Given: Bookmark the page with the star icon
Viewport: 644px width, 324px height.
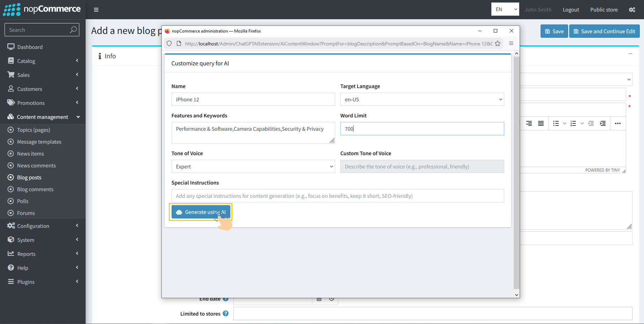Looking at the screenshot, I should click(x=498, y=43).
